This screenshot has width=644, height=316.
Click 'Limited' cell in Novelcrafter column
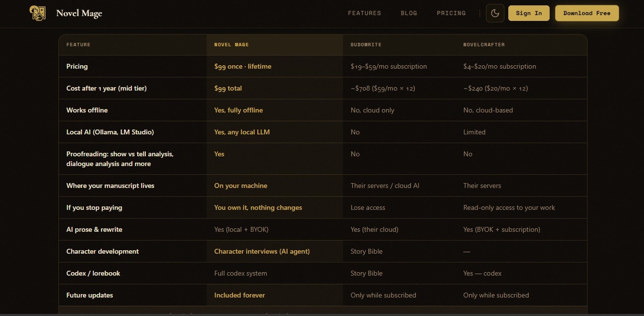(474, 132)
